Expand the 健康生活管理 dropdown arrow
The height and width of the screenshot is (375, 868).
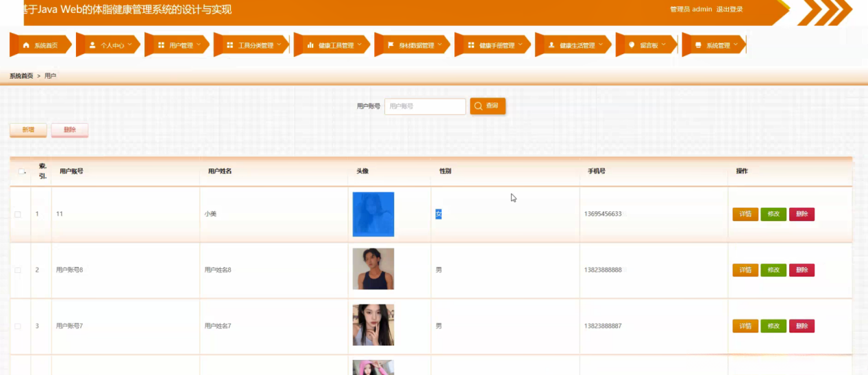click(x=600, y=45)
